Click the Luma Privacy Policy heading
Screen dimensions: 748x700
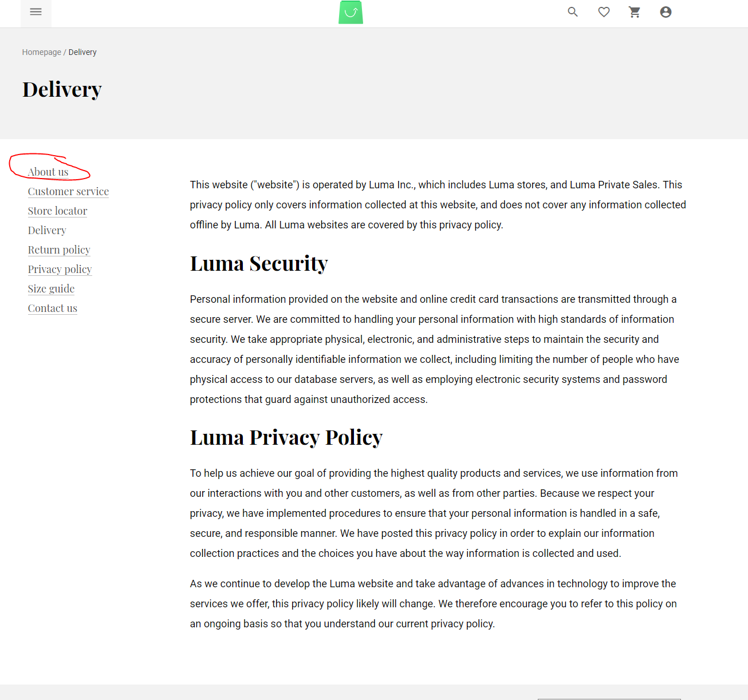pos(286,437)
